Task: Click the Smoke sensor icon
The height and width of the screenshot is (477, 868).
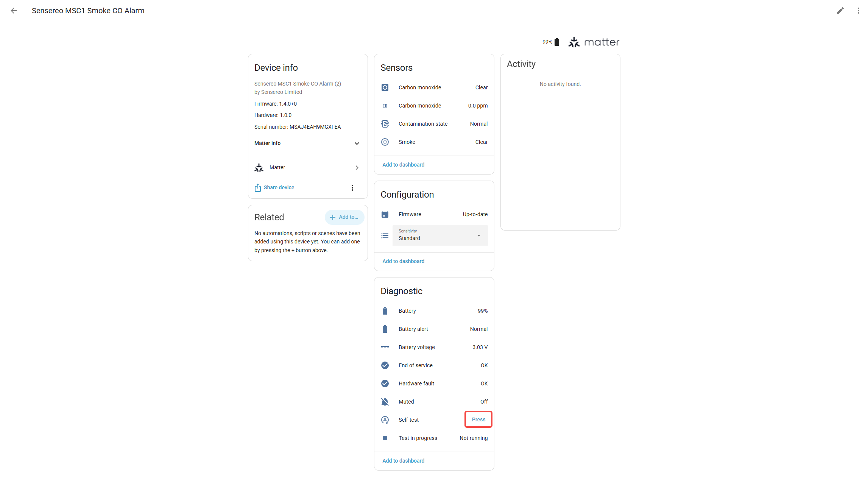Action: coord(385,142)
